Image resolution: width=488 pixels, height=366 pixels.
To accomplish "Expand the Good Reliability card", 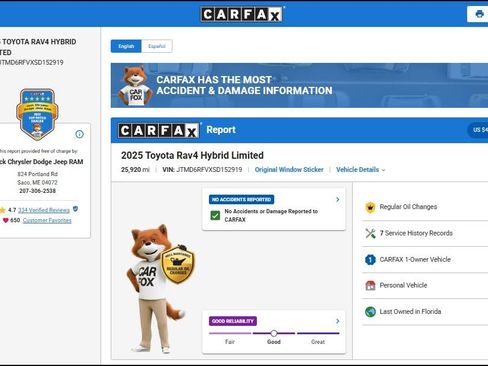I will 338,321.
